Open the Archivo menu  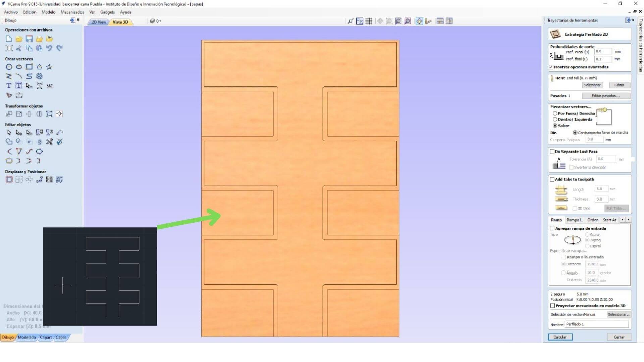pyautogui.click(x=11, y=12)
